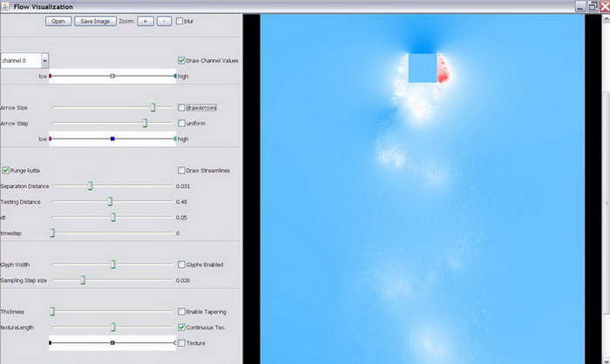Screen dimensions: 610x364
Task: Click the Arrow Size slider handle
Action: pyautogui.click(x=152, y=108)
